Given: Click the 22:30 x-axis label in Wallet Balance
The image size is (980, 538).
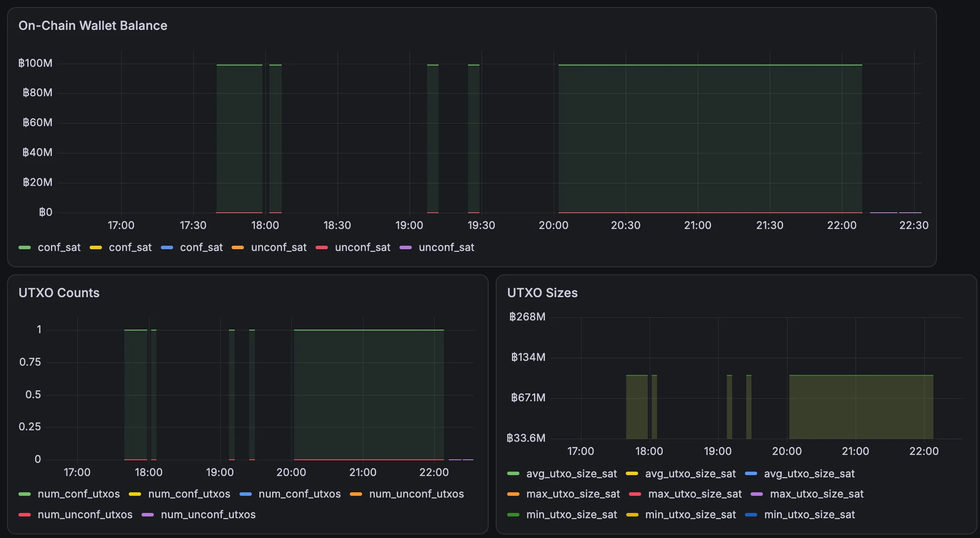Looking at the screenshot, I should pos(914,225).
